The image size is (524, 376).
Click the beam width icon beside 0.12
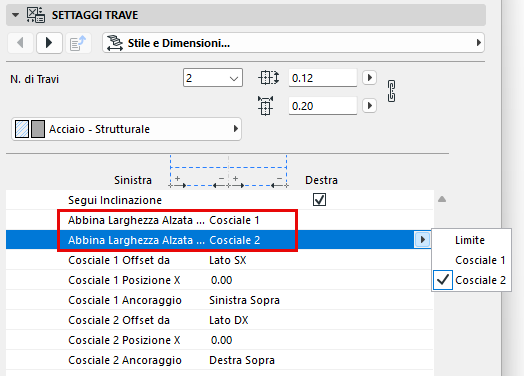click(269, 78)
